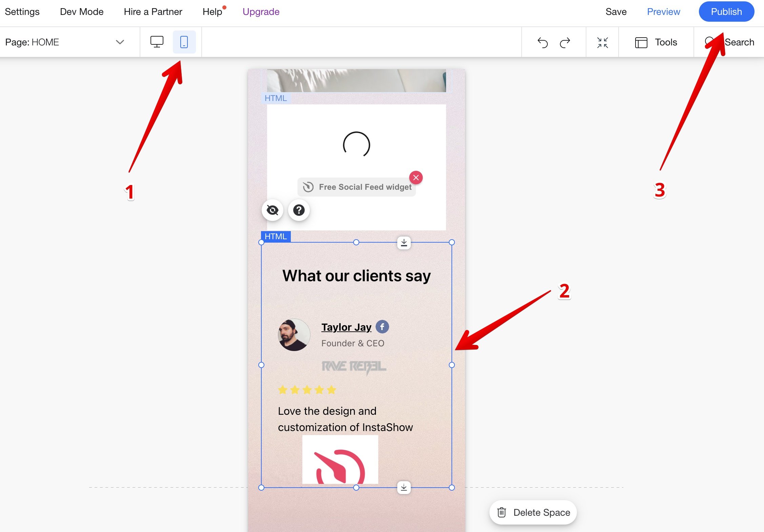This screenshot has height=532, width=764.
Task: Click the Upgrade link
Action: [261, 12]
